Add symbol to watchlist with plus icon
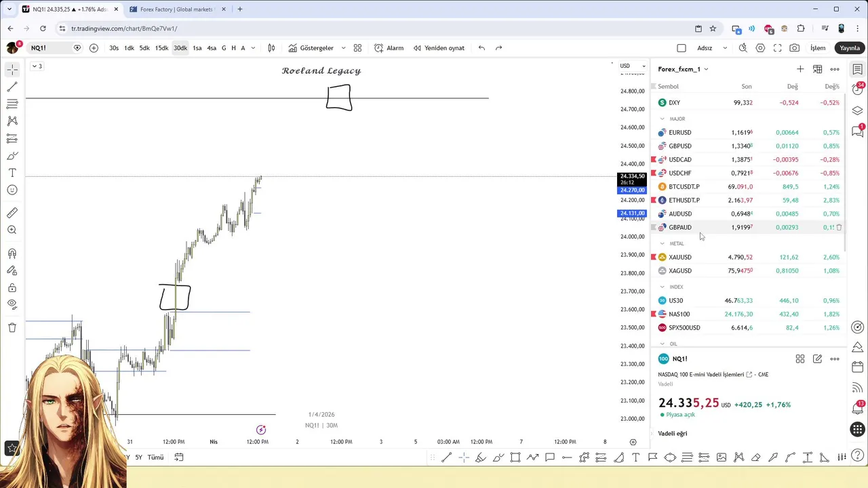This screenshot has width=868, height=488. [800, 69]
